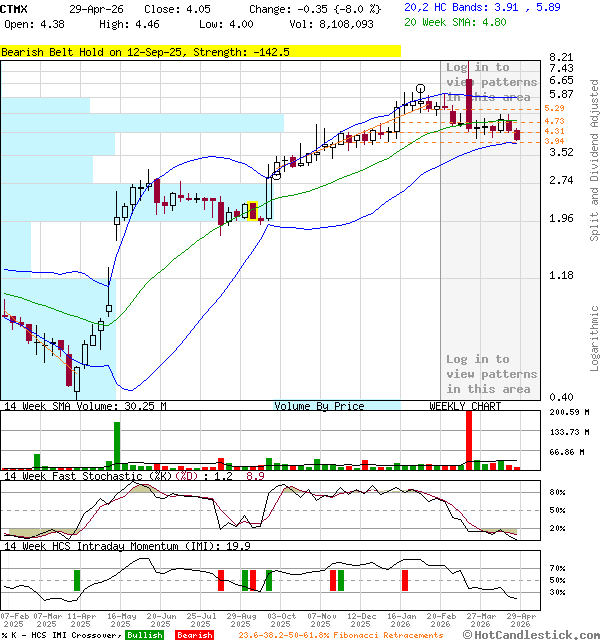Image resolution: width=600 pixels, height=640 pixels.
Task: Click the circle marker above the January candle
Action: coord(421,89)
